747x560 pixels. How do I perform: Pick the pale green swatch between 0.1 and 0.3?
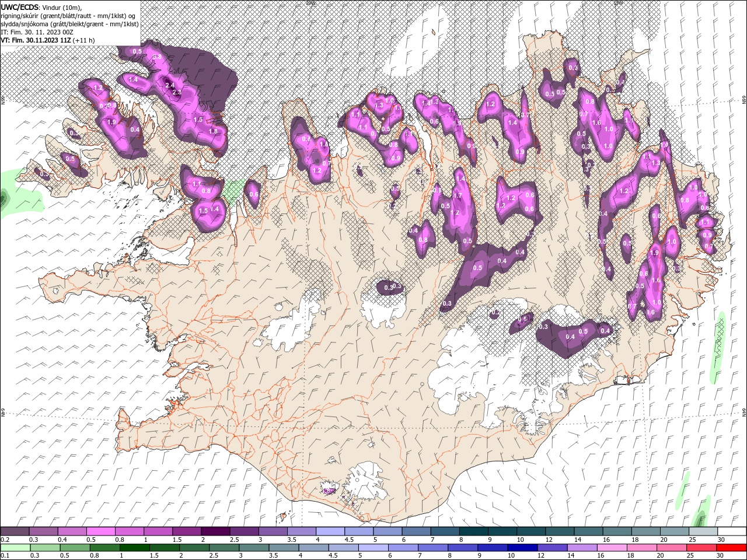15,548
